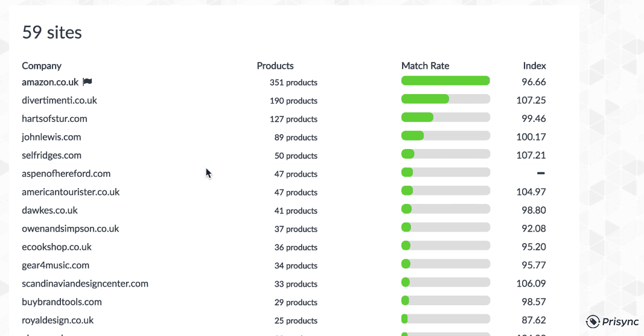Sort by the Match Rate column header
This screenshot has width=644, height=336.
point(425,66)
